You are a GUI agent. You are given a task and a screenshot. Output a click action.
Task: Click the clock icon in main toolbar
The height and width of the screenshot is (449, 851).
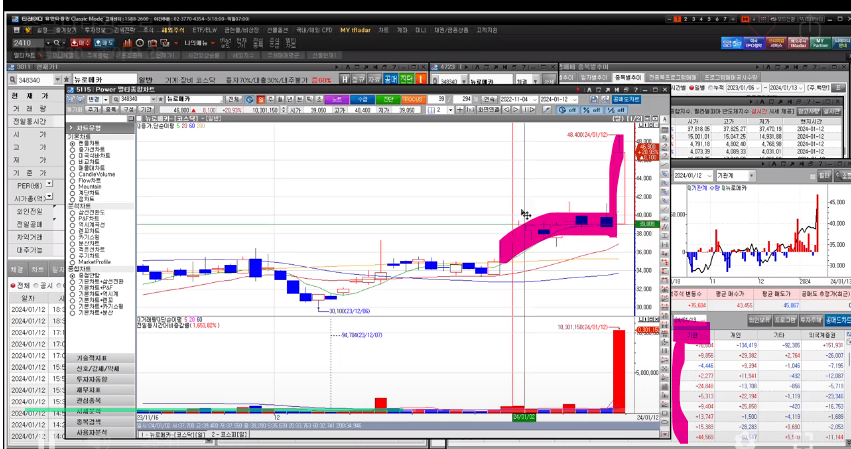tap(140, 43)
